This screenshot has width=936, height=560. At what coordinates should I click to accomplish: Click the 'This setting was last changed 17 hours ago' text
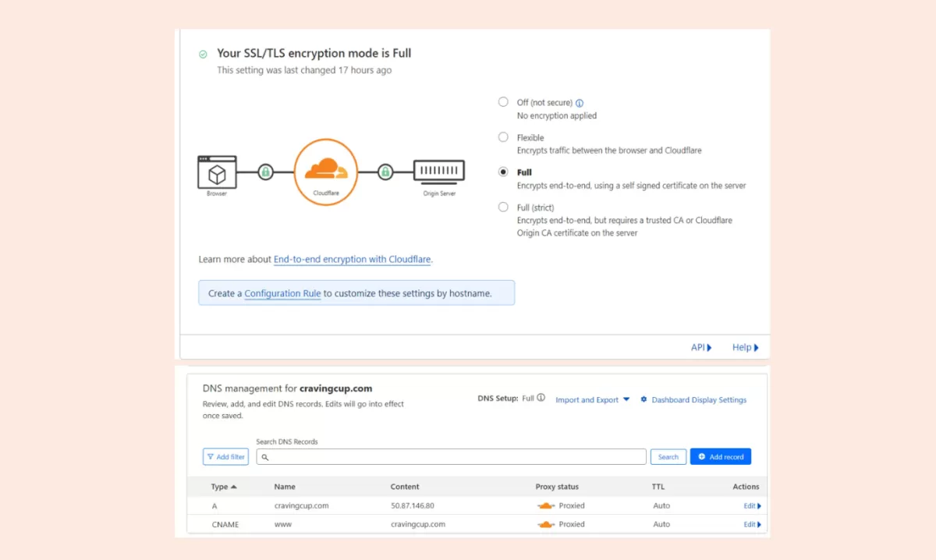304,70
